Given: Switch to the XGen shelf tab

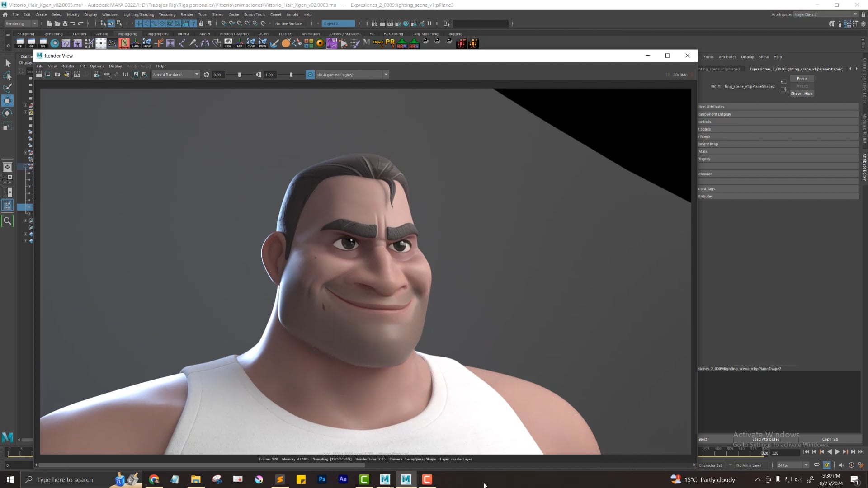Looking at the screenshot, I should (x=264, y=33).
